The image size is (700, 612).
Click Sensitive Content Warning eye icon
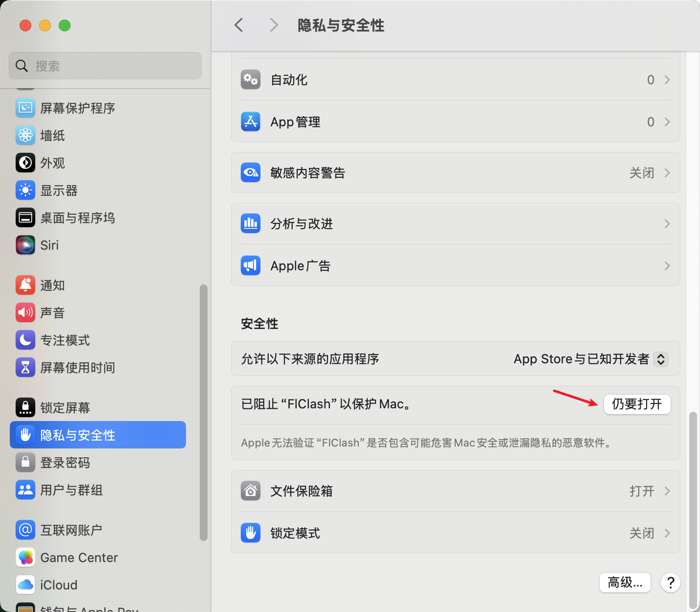click(251, 173)
